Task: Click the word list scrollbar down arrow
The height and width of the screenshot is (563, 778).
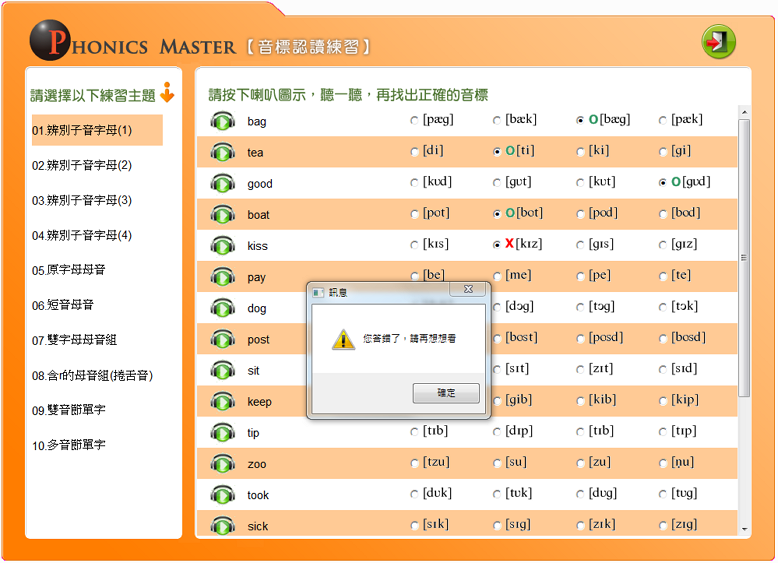Action: tap(744, 529)
